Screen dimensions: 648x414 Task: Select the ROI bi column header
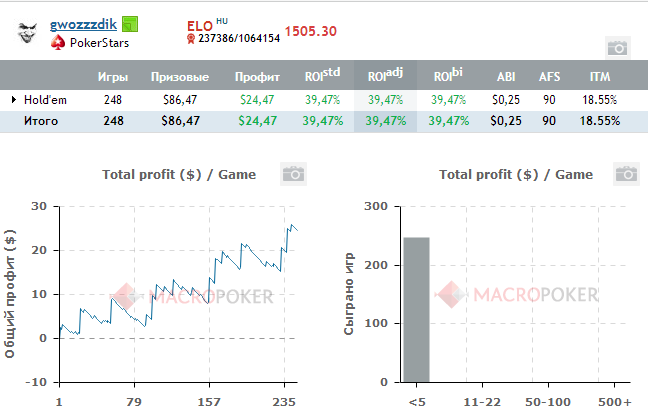[448, 75]
